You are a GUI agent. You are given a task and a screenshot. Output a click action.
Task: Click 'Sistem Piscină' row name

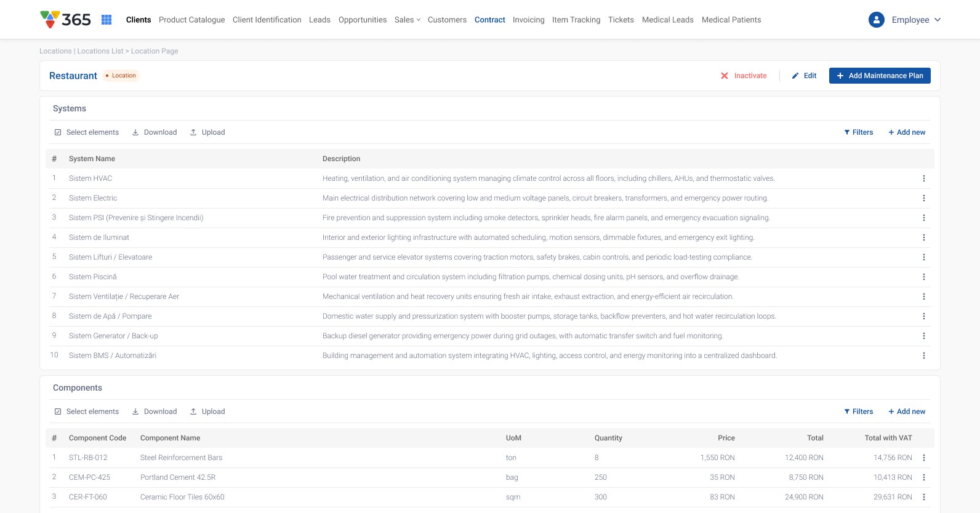[x=93, y=277]
